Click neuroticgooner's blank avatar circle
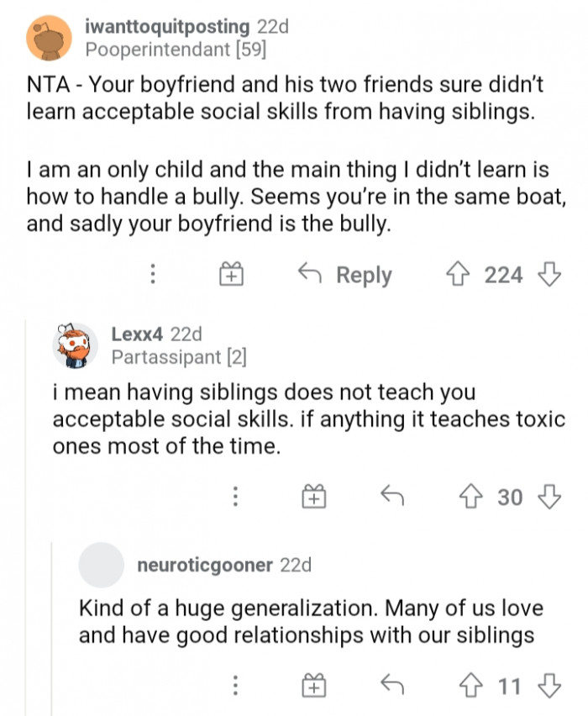Screen dimensions: 588x716 (99, 566)
